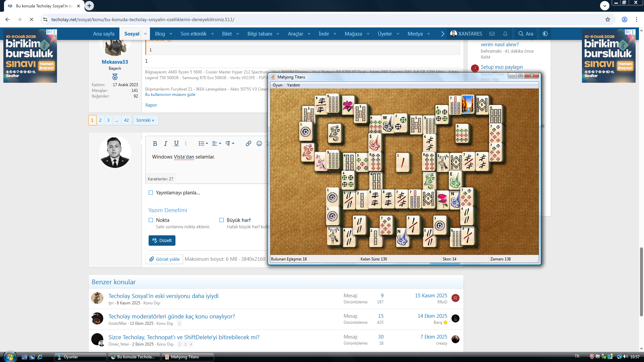This screenshot has width=644, height=362.
Task: View site information icon in address bar
Action: point(45,19)
